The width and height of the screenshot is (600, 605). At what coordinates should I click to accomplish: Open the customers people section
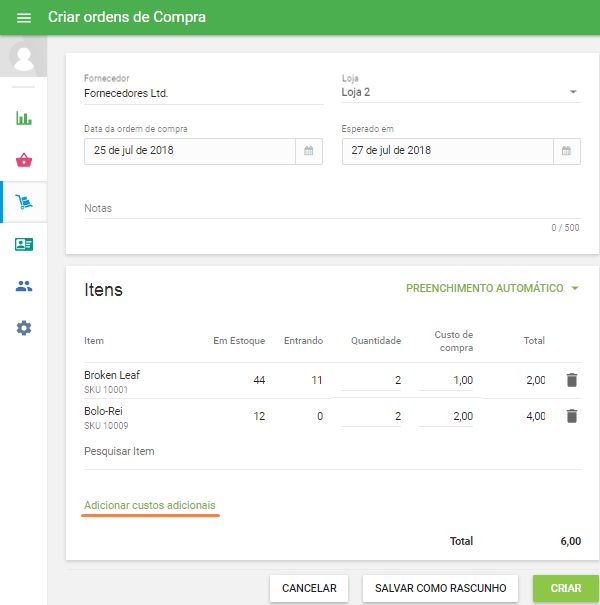pyautogui.click(x=24, y=286)
